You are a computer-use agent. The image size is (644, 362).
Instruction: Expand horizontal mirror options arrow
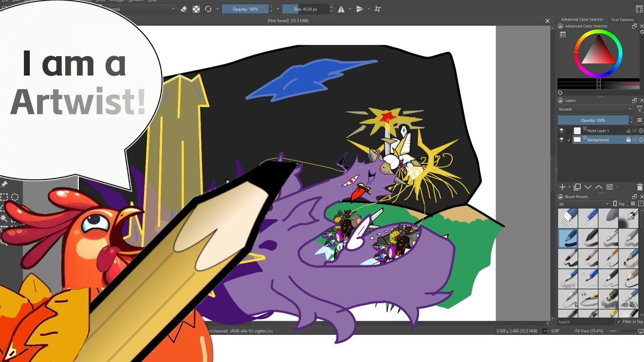(x=350, y=9)
